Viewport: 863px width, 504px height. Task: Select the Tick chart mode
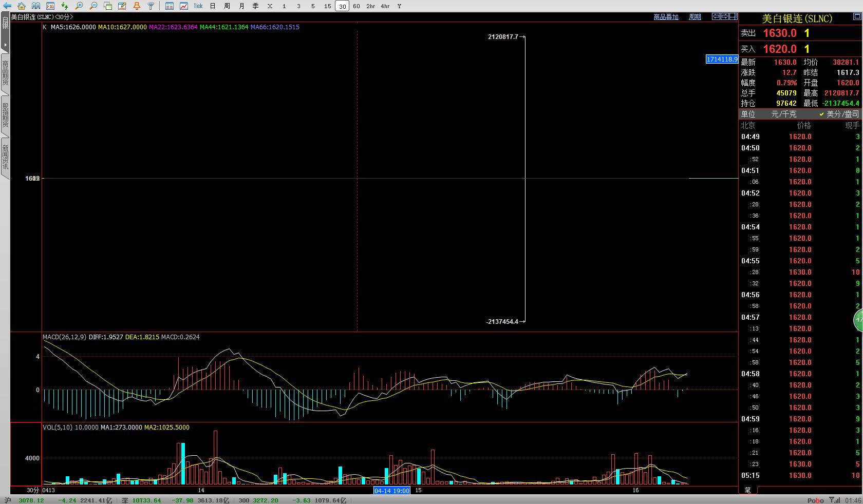(x=198, y=6)
